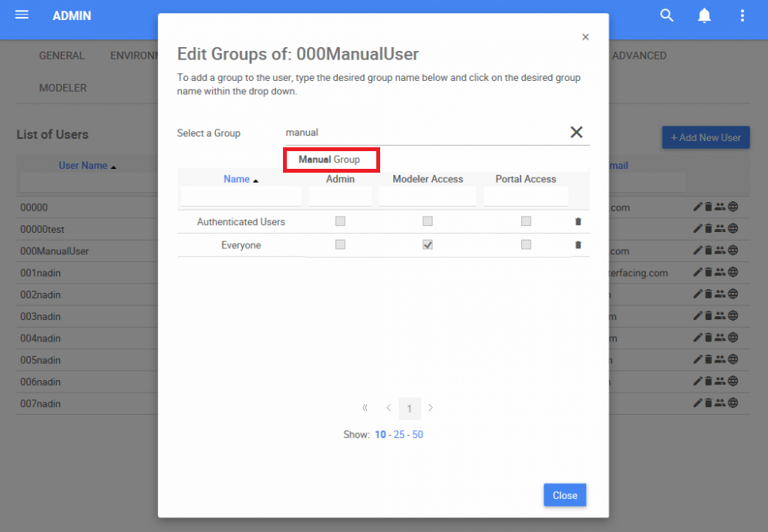Open globe icon for 004nadin
768x532 pixels.
[x=733, y=338]
